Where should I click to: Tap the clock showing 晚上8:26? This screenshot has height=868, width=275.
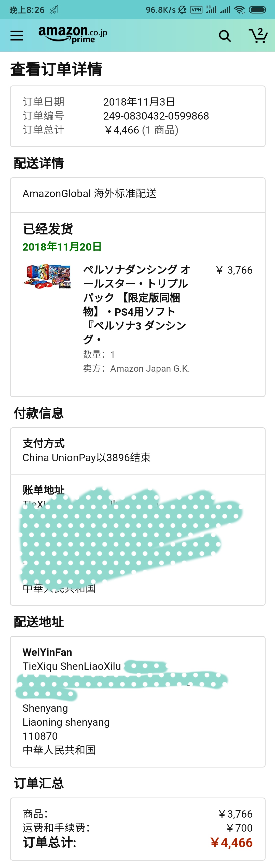27,10
